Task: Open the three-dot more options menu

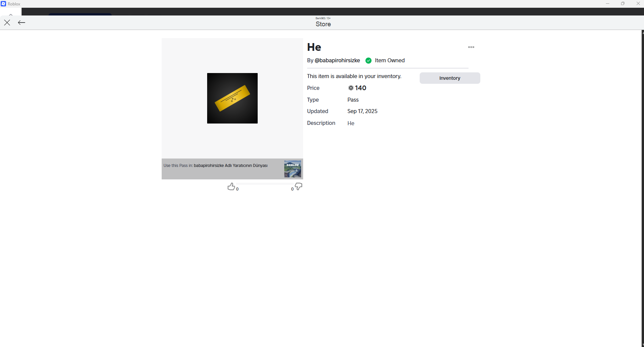Action: [471, 47]
